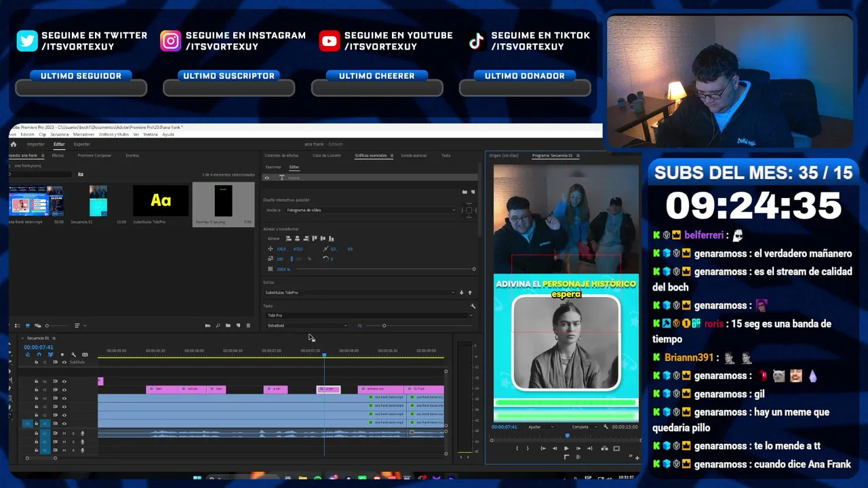Open the Marcadores menu
The image size is (868, 488).
84,134
